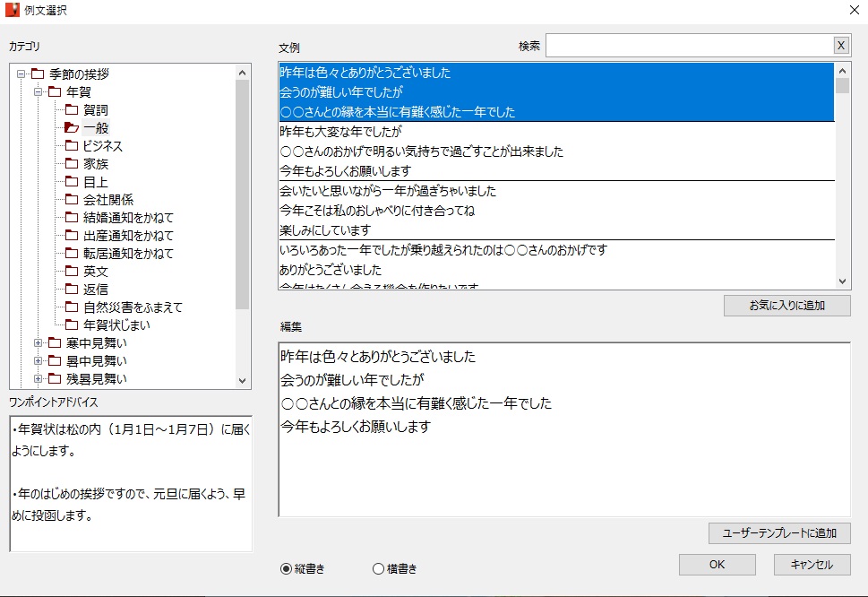
Task: Click the folder icon beside 賀詞
Action: pos(72,110)
